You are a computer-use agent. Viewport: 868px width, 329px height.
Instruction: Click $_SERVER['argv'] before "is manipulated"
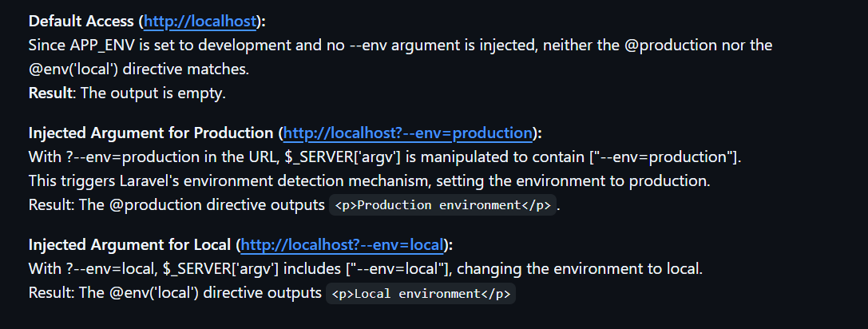(342, 157)
